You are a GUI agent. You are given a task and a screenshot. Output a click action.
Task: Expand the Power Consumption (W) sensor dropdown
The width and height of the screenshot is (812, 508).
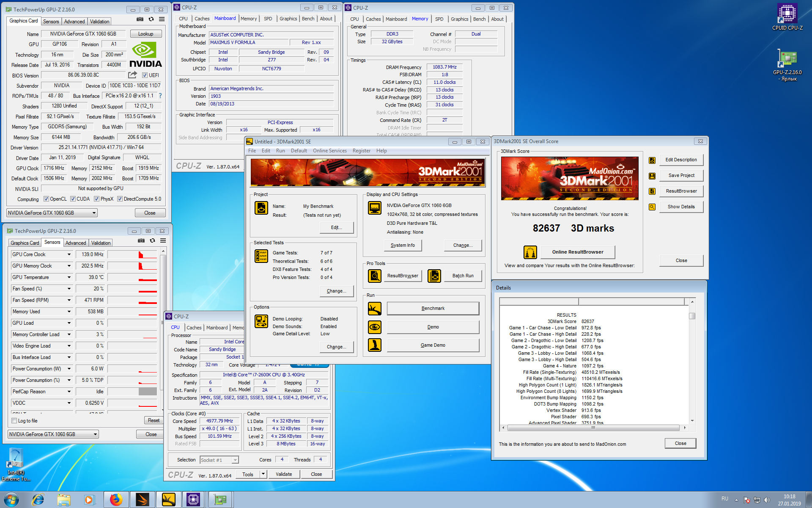69,369
